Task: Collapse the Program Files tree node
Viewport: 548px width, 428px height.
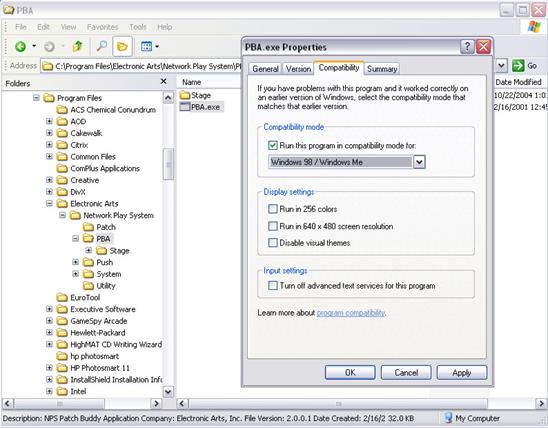Action: click(36, 98)
